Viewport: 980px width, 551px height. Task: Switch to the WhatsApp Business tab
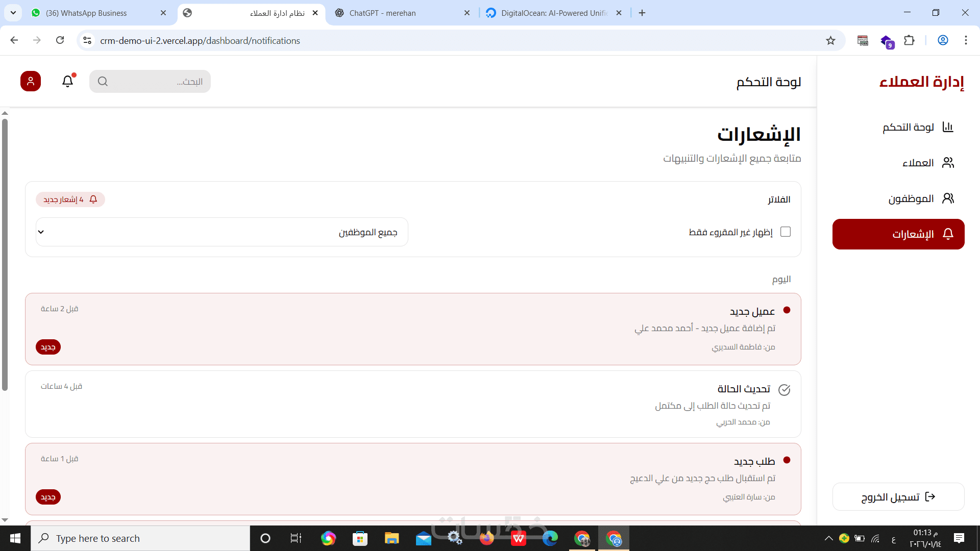click(x=86, y=13)
